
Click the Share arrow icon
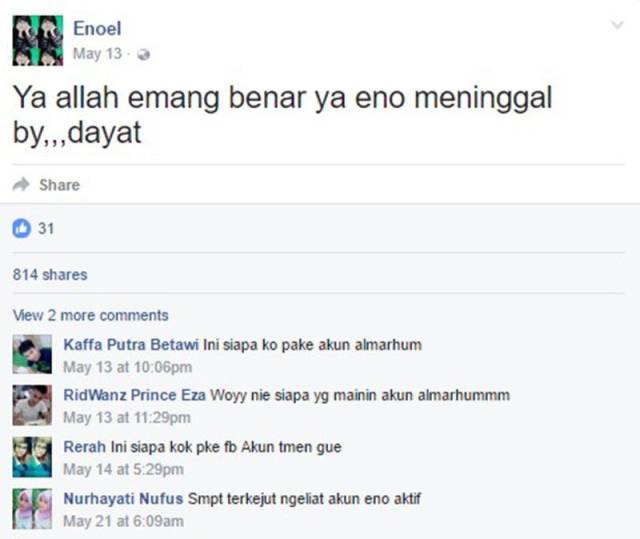click(x=21, y=184)
